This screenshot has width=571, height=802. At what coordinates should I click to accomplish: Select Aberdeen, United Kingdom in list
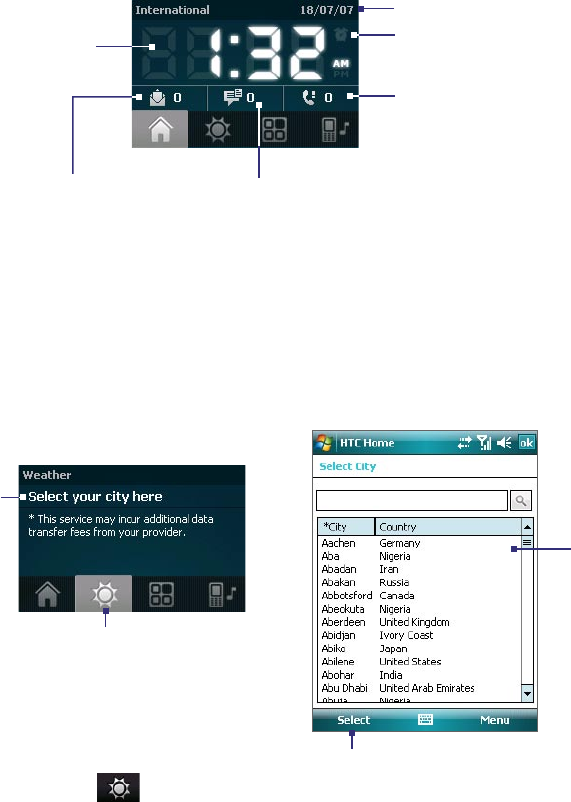pos(419,622)
